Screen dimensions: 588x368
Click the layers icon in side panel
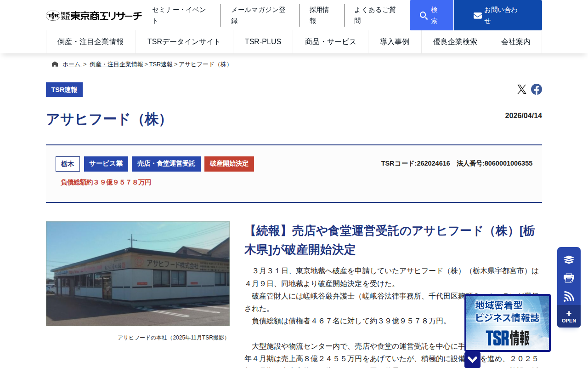point(569,259)
